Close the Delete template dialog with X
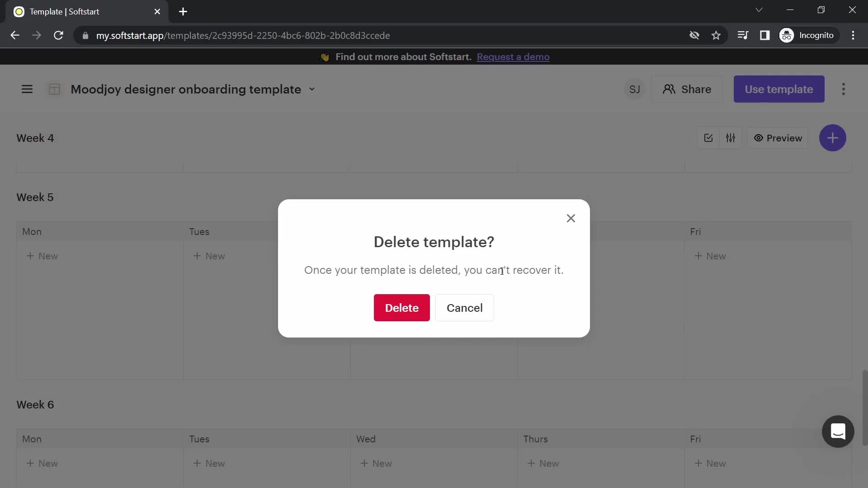Viewport: 868px width, 488px height. [571, 219]
